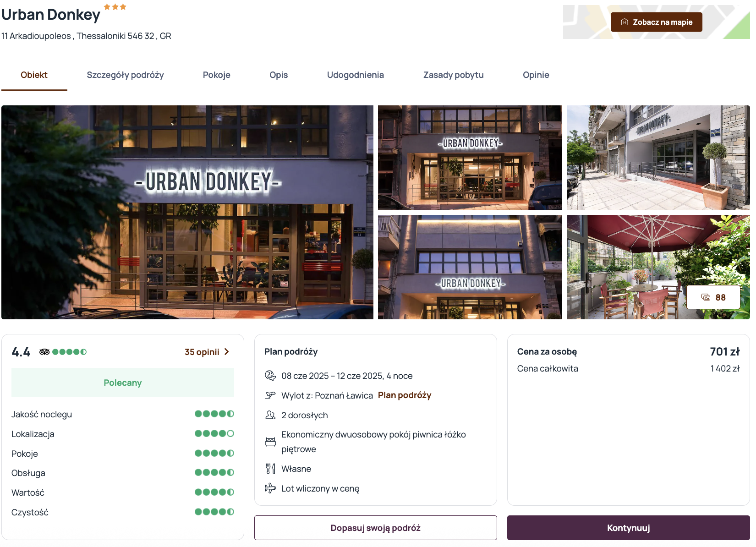
Task: Open the daytime street view photo
Action: point(658,158)
